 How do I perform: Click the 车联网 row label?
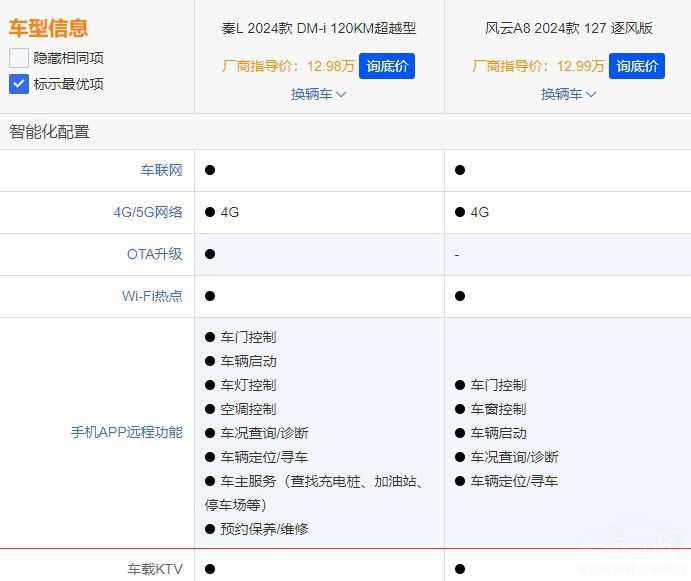click(161, 170)
